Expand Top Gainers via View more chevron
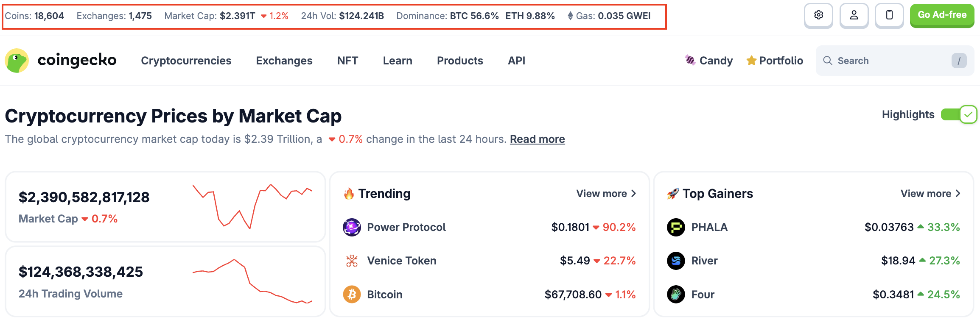Viewport: 980px width, 328px height. [x=958, y=193]
